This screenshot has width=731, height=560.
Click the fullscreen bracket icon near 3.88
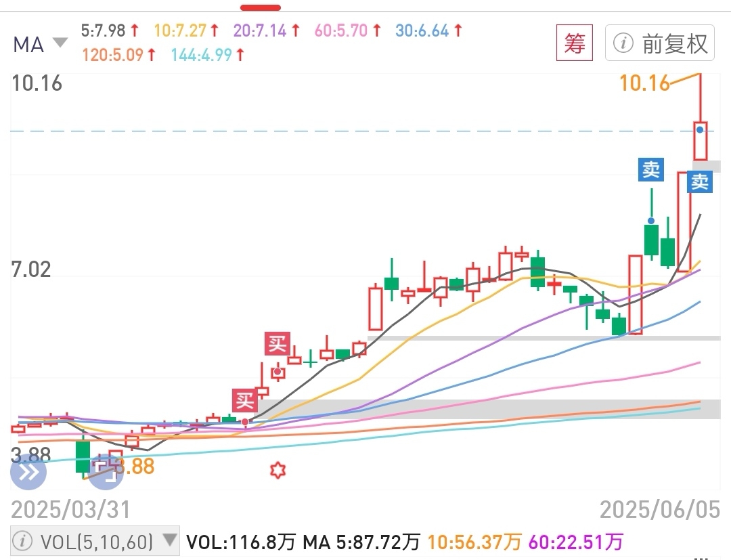(x=106, y=471)
